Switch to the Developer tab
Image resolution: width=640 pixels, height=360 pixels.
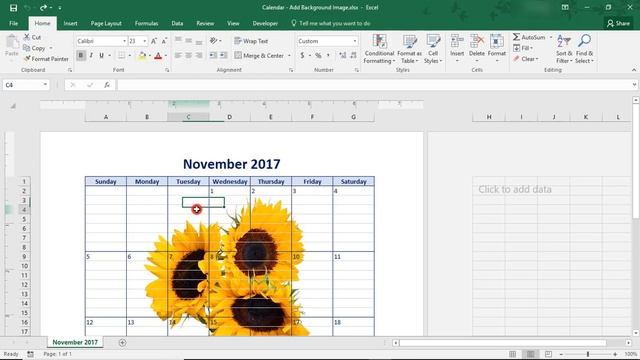[265, 23]
